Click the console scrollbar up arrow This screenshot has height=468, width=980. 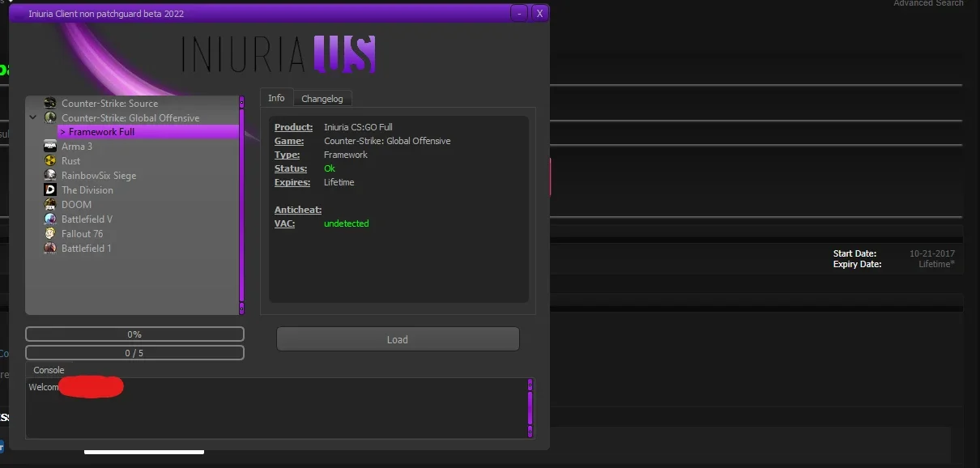530,383
